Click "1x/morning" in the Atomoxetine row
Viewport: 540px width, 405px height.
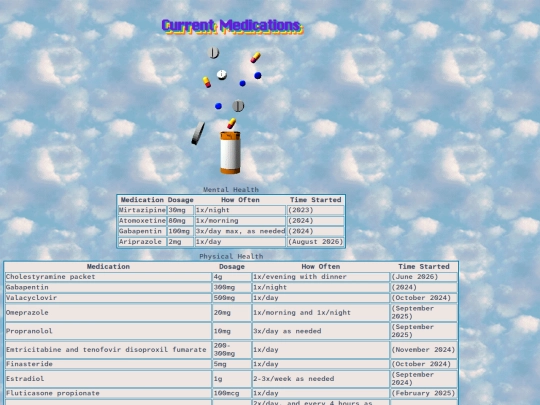click(240, 221)
